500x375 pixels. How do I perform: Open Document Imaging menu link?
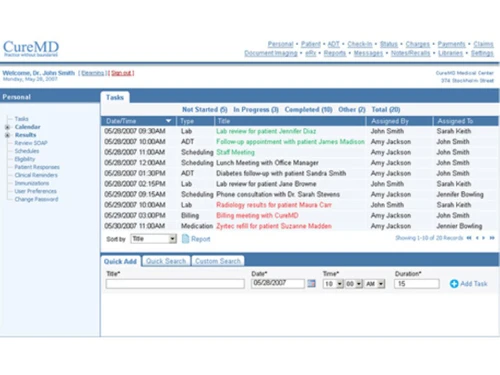(271, 53)
